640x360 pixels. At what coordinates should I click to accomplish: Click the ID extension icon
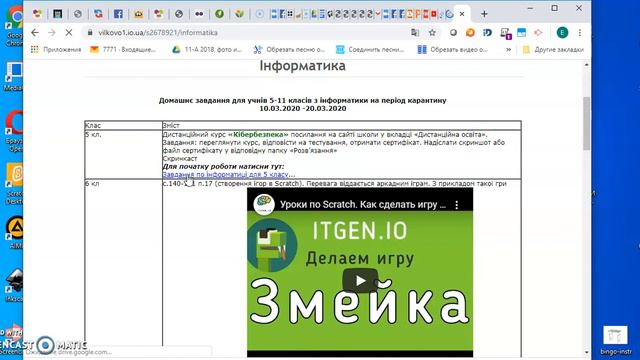tap(487, 33)
